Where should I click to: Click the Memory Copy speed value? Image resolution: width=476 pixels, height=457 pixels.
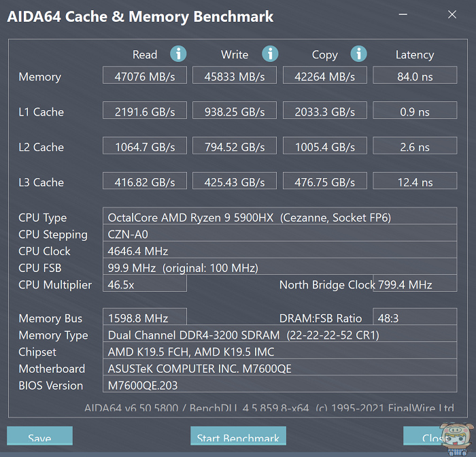coord(324,76)
